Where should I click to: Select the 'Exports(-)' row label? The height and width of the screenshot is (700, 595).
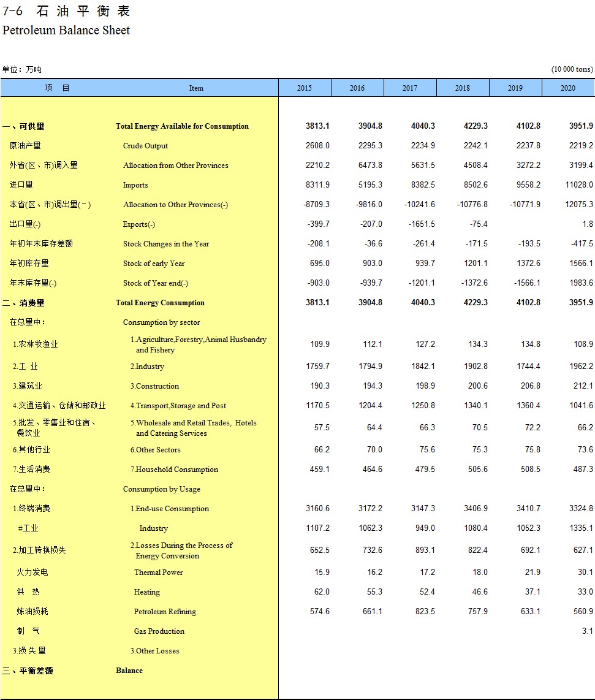pyautogui.click(x=139, y=224)
